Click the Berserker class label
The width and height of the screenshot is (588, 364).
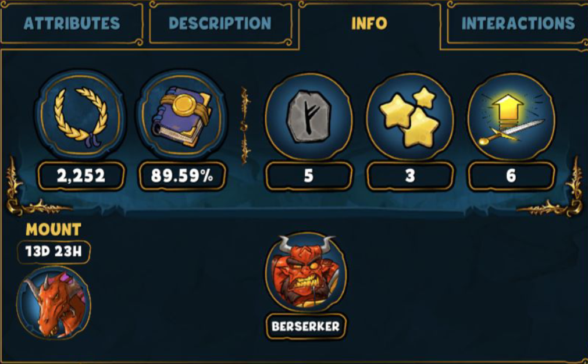(305, 327)
